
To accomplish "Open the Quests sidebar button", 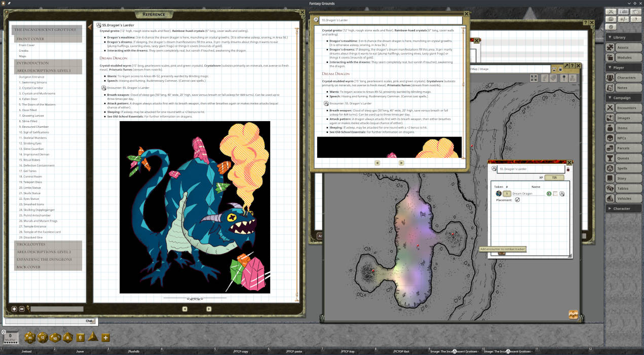I will (x=623, y=158).
